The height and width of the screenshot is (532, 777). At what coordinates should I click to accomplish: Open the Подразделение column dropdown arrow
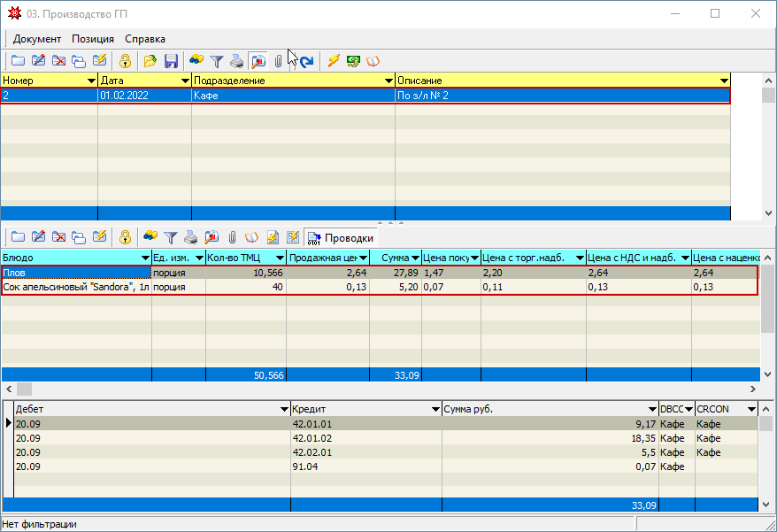[388, 81]
